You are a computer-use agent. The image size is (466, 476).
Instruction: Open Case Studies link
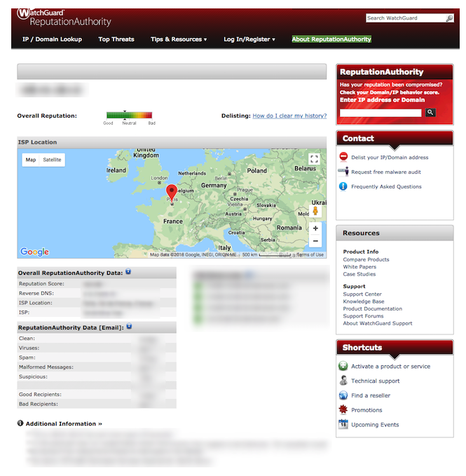click(359, 274)
